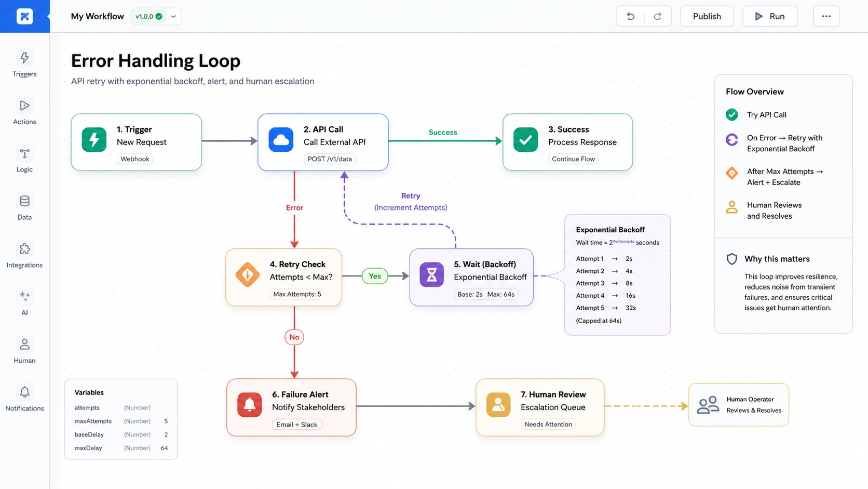Click the maxAttempts variable row
868x489 pixels.
(121, 421)
